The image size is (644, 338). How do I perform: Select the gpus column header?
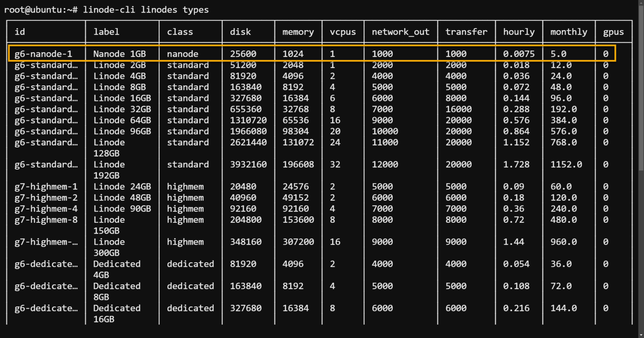tap(613, 31)
